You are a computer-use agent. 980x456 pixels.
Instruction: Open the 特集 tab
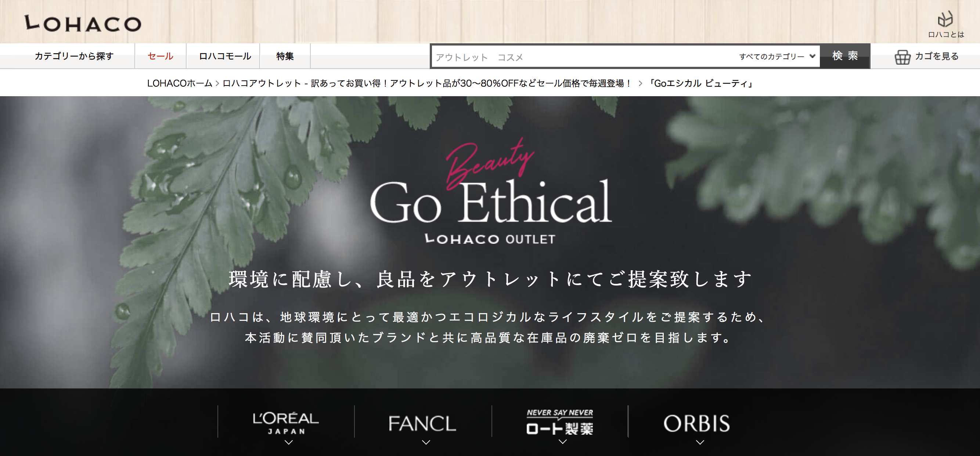(285, 56)
